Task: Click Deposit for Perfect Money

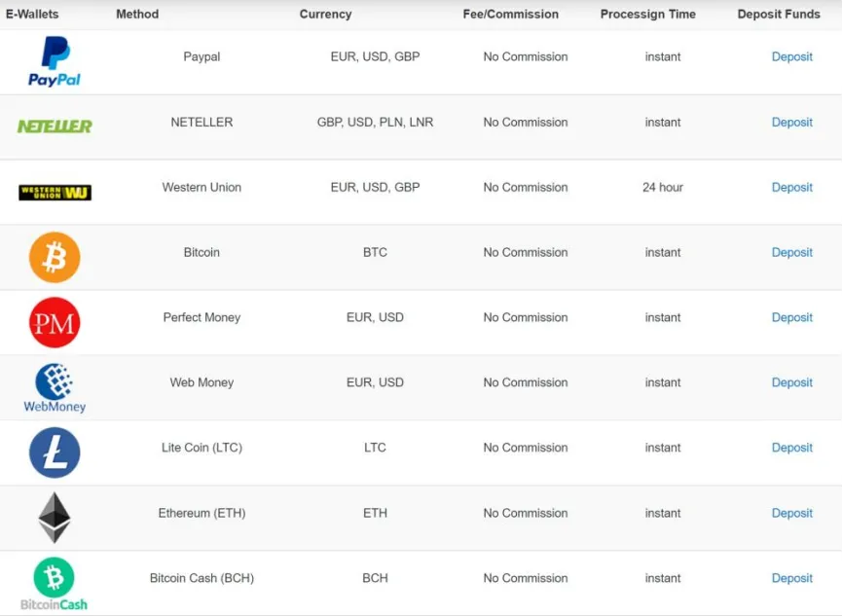Action: (792, 317)
